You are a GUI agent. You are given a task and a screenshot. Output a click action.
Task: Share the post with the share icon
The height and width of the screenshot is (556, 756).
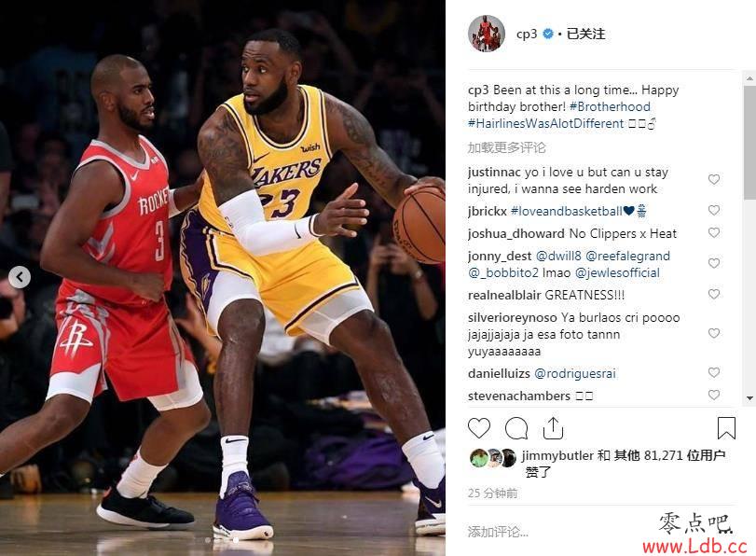coord(553,428)
